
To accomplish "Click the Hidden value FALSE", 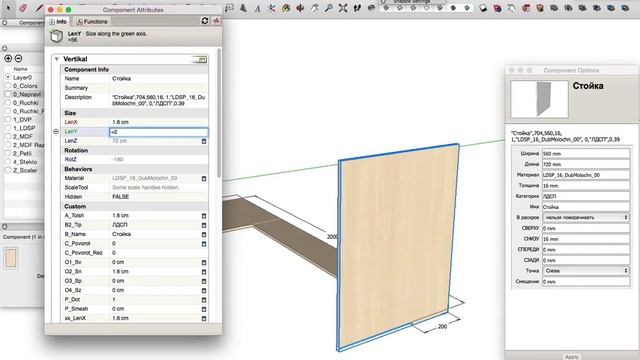I will point(120,197).
